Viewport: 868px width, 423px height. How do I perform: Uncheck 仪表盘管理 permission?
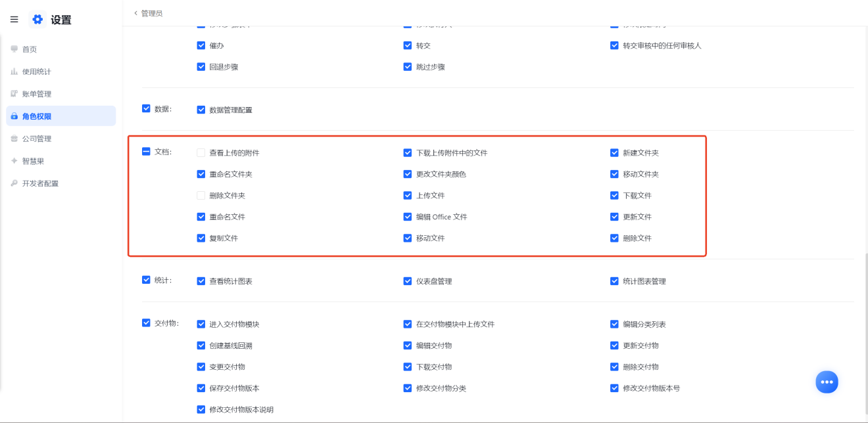point(408,281)
